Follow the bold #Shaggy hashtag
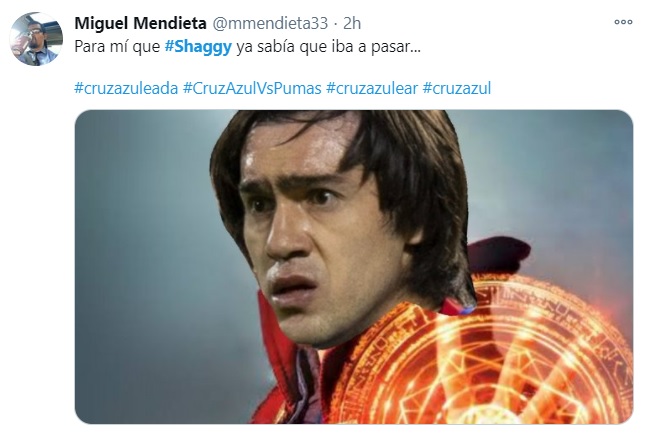 click(198, 47)
